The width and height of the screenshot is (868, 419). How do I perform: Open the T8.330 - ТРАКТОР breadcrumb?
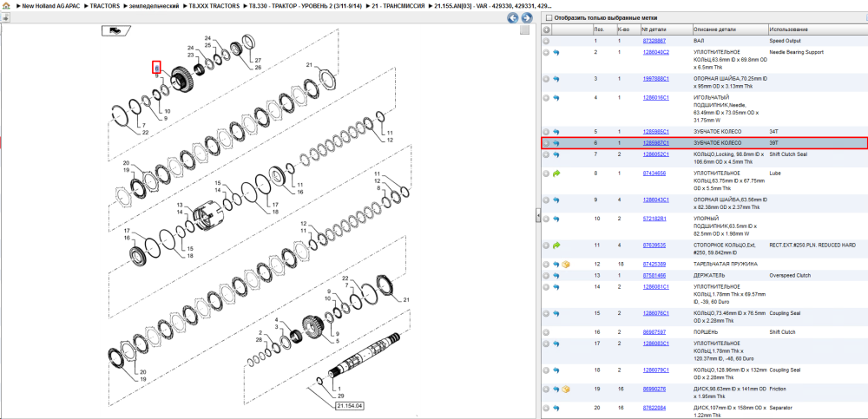tap(306, 5)
